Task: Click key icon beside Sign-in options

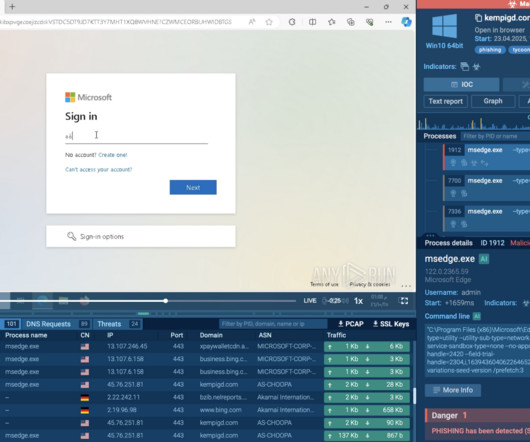Action: 71,236
